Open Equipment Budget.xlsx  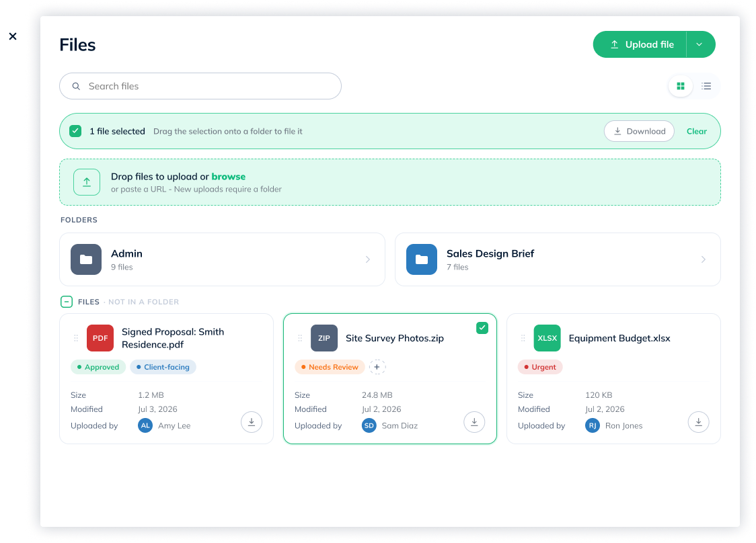(619, 338)
